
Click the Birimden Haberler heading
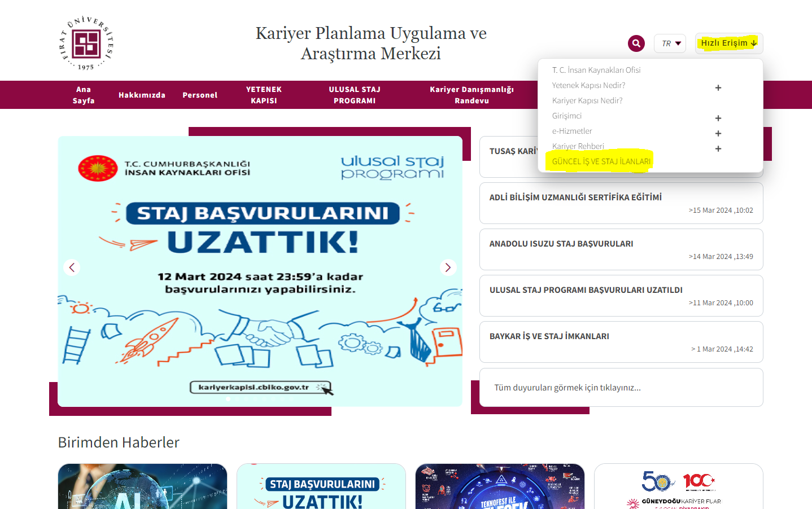coord(119,442)
